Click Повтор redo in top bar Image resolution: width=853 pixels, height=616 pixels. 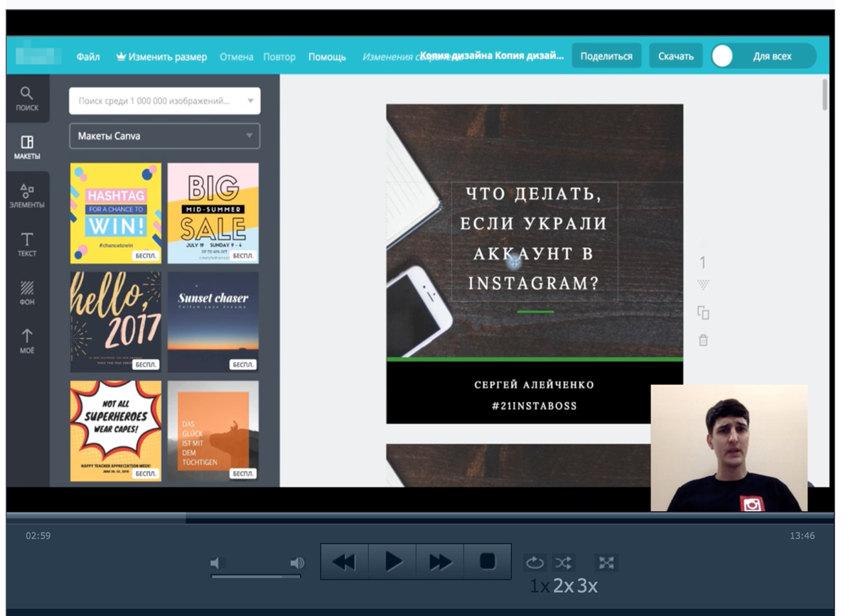[279, 57]
